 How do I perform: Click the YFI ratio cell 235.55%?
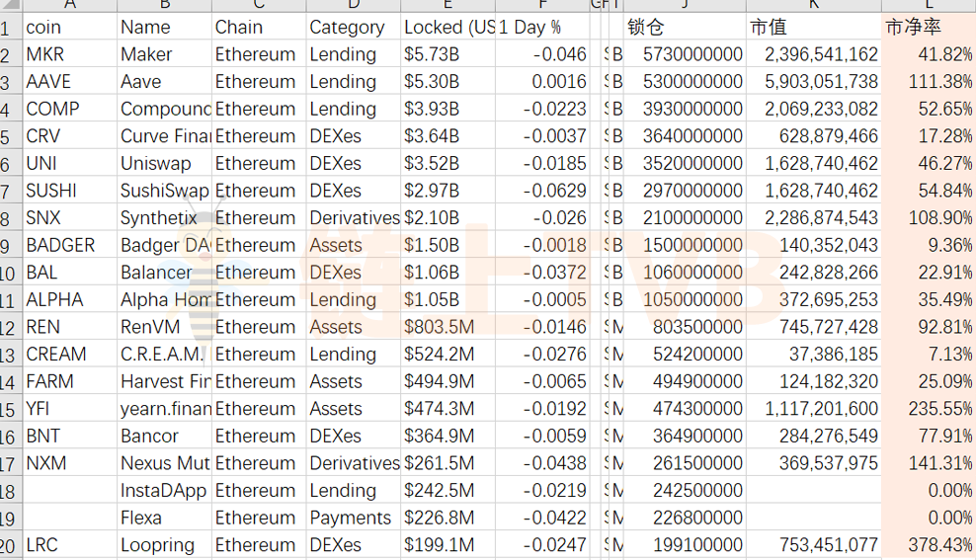pyautogui.click(x=929, y=409)
